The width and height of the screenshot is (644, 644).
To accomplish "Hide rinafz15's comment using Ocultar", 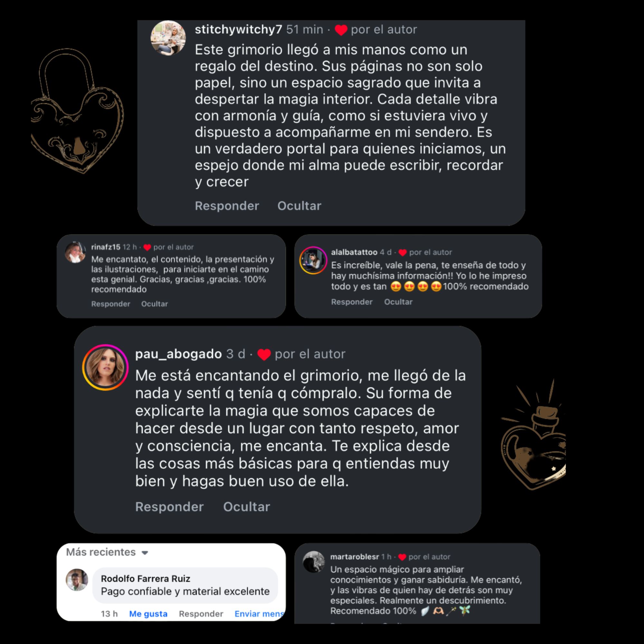I will click(154, 304).
